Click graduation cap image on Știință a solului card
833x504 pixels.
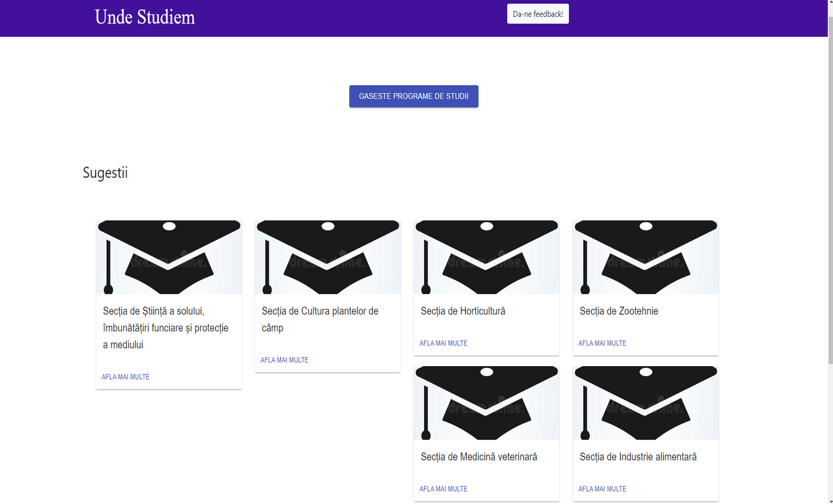(x=168, y=257)
